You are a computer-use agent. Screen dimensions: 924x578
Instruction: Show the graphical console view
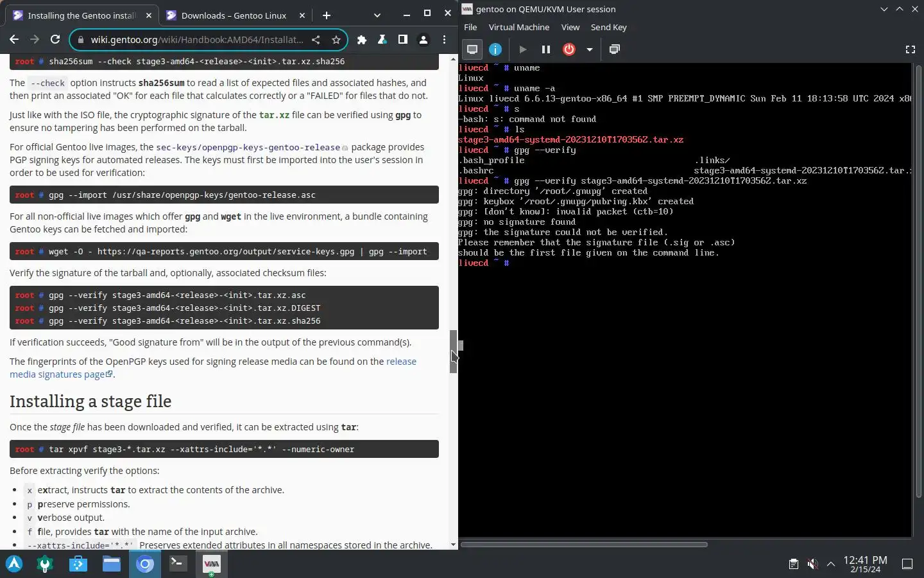[472, 49]
